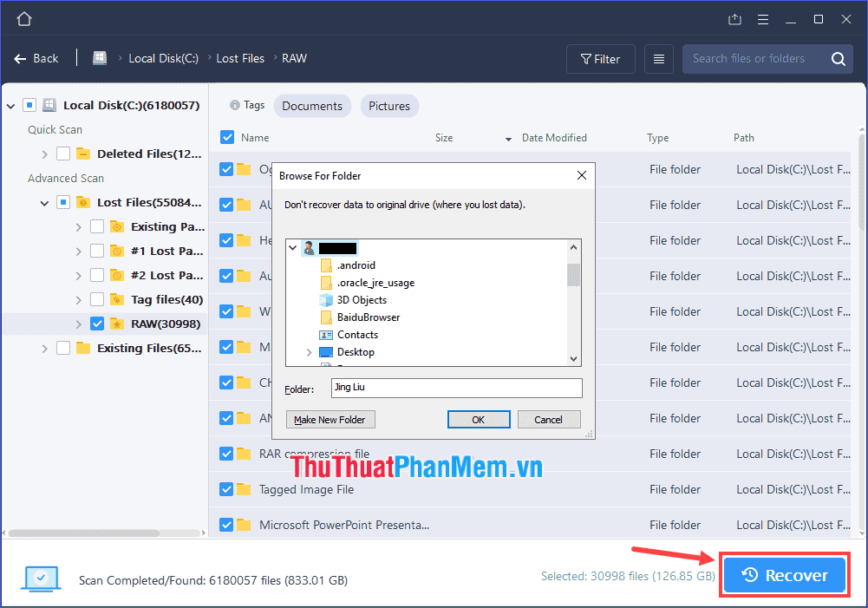The width and height of the screenshot is (868, 608).
Task: Uncheck the RAW(30998) folder checkbox
Action: pyautogui.click(x=96, y=323)
